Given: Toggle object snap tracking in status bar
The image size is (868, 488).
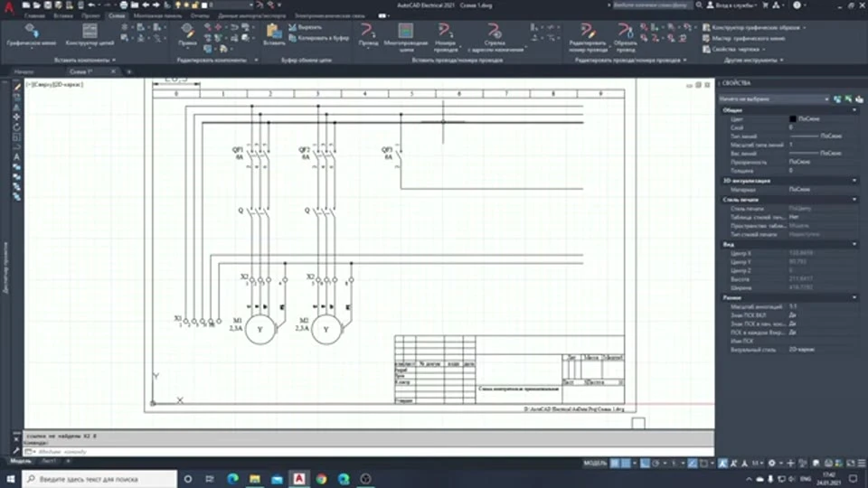Looking at the screenshot, I should pos(693,463).
